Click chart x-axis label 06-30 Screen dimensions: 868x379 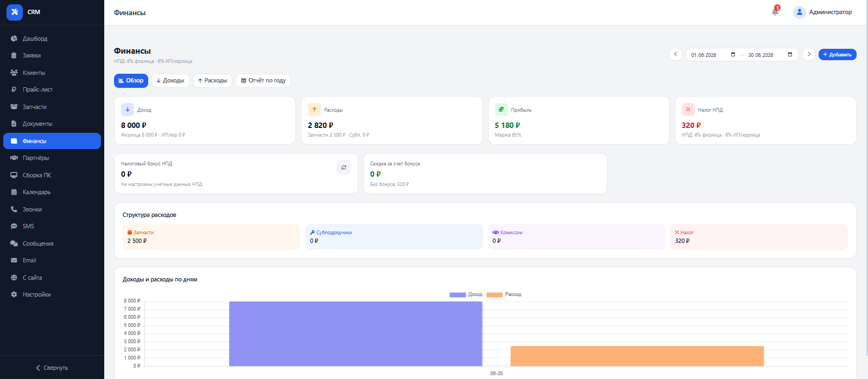497,374
